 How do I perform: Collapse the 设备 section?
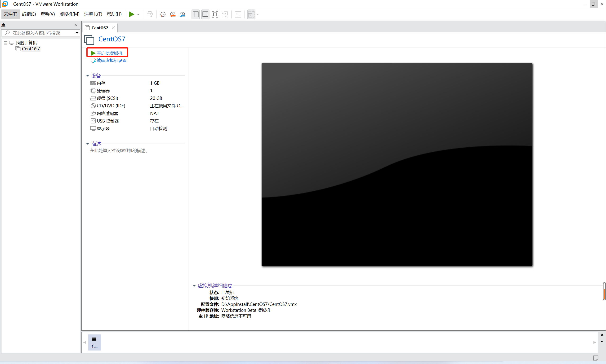[87, 75]
